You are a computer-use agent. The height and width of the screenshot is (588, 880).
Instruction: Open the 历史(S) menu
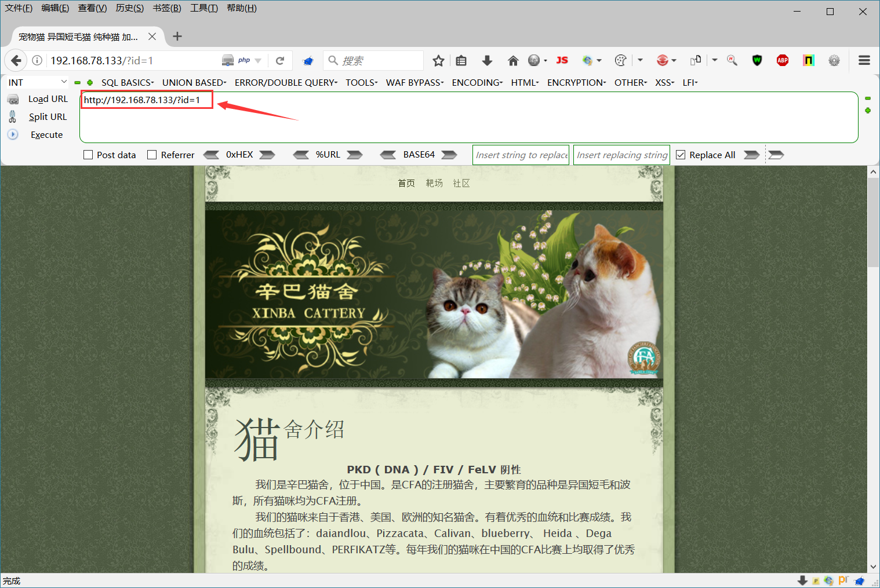point(130,8)
